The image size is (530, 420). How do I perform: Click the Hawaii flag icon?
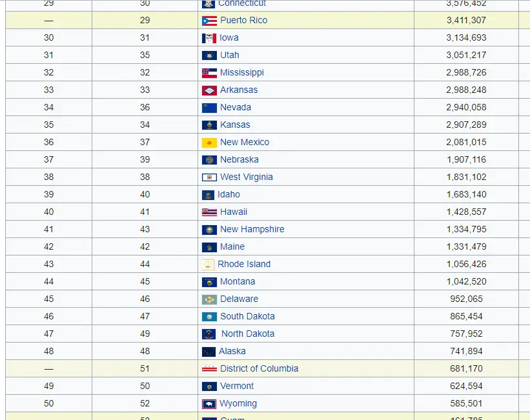pos(209,212)
